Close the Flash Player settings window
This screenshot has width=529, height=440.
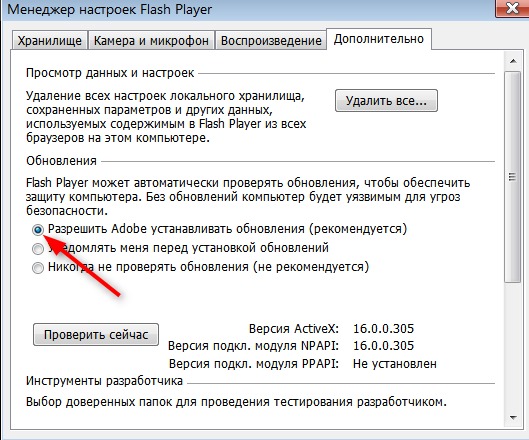pos(512,8)
